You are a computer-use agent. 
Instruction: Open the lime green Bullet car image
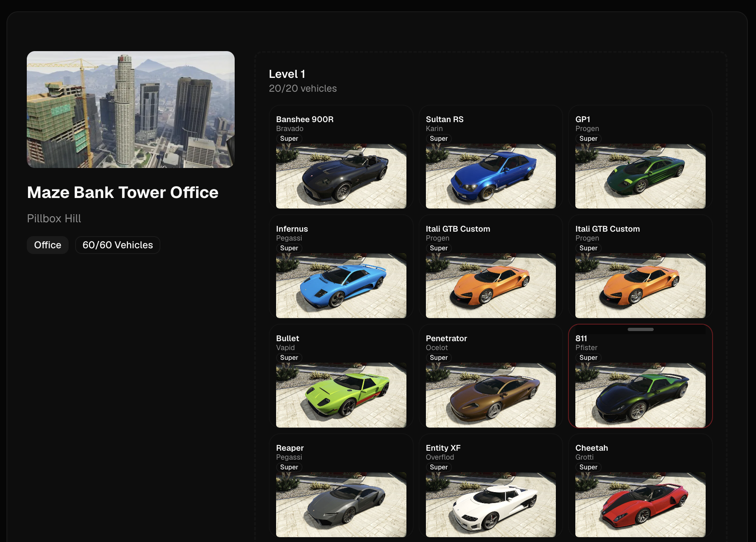coord(341,395)
